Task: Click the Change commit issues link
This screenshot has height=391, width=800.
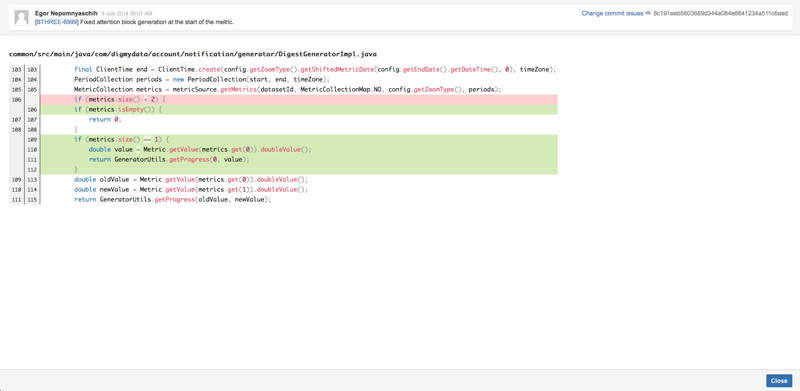Action: pos(612,13)
